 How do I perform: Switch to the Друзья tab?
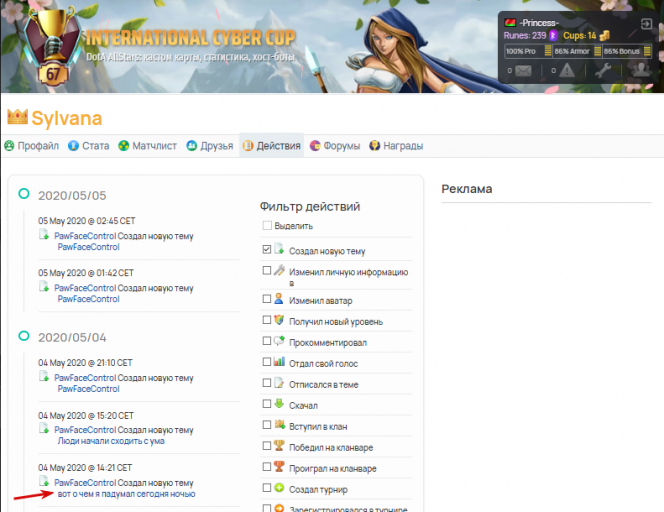(x=210, y=146)
